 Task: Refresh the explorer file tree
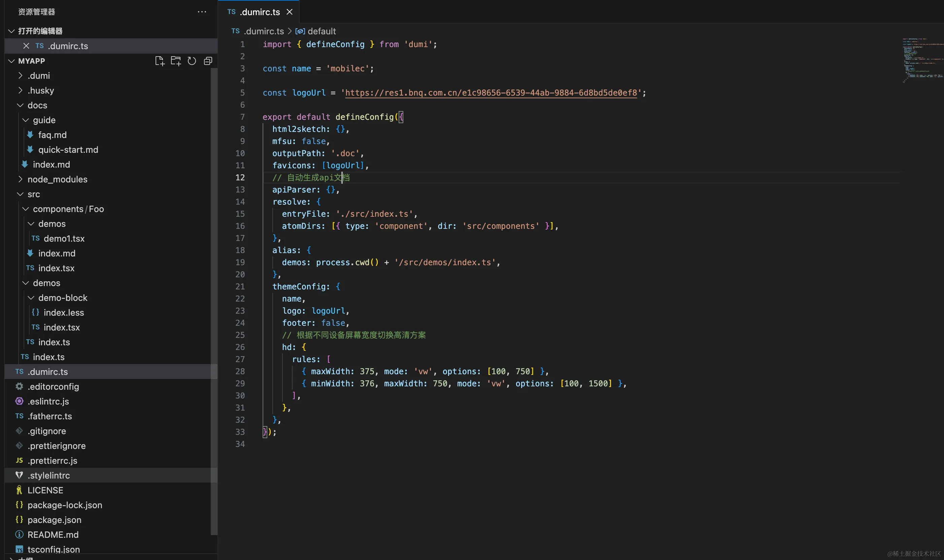192,61
